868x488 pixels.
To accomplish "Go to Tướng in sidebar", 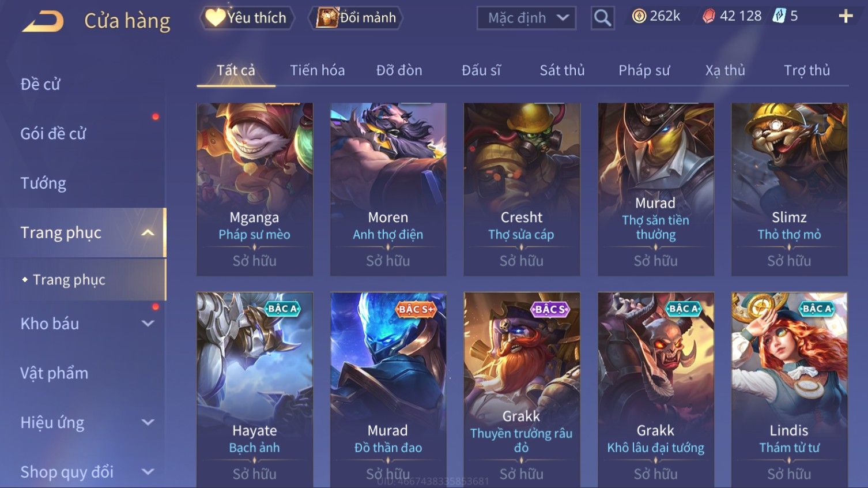I will (43, 183).
